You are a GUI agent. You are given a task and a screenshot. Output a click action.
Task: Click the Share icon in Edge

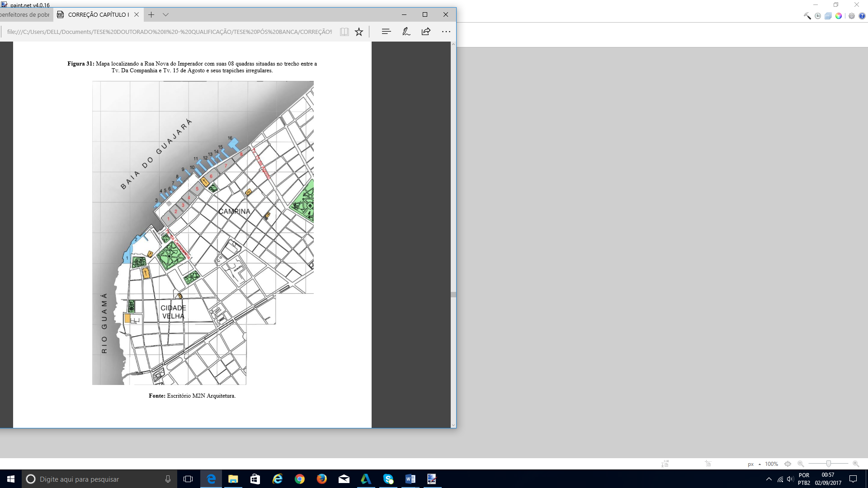tap(426, 32)
